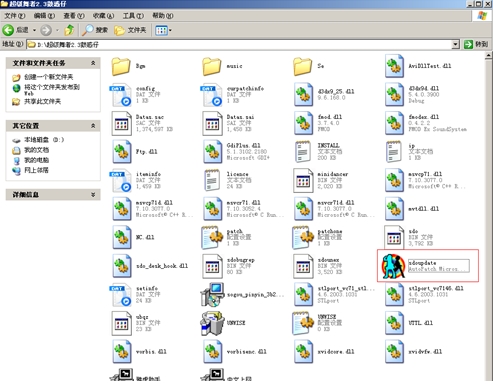Select the licence text document icon
The width and height of the screenshot is (493, 385).
point(212,180)
